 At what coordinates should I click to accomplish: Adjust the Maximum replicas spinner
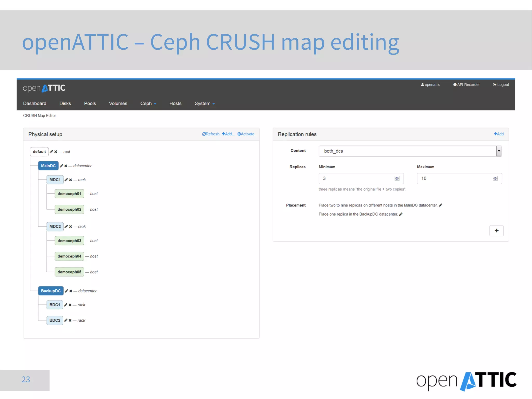pyautogui.click(x=495, y=178)
